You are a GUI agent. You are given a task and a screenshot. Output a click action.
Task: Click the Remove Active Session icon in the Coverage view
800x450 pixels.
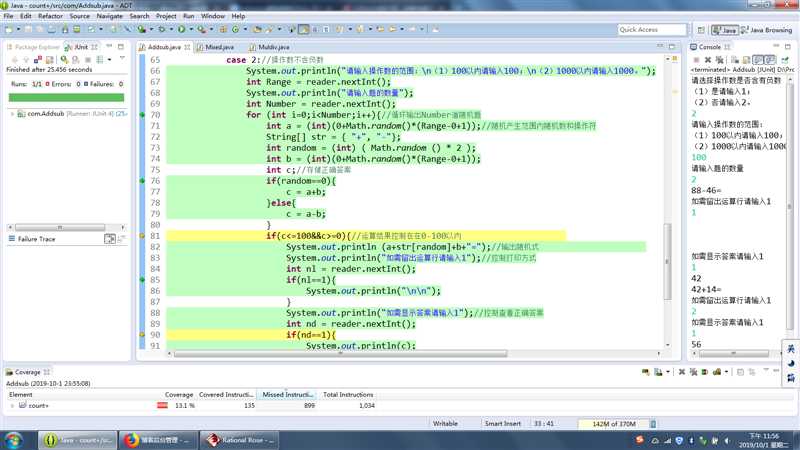click(x=682, y=372)
